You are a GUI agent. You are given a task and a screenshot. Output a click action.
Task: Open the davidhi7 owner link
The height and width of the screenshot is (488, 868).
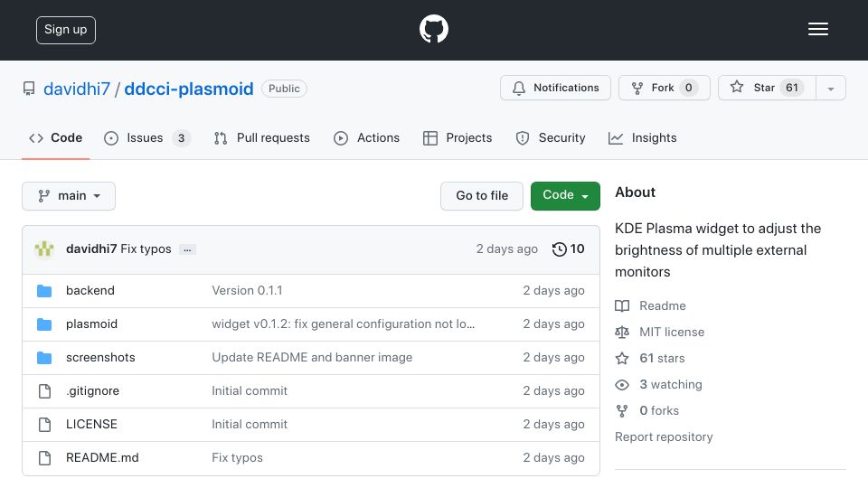pyautogui.click(x=77, y=89)
